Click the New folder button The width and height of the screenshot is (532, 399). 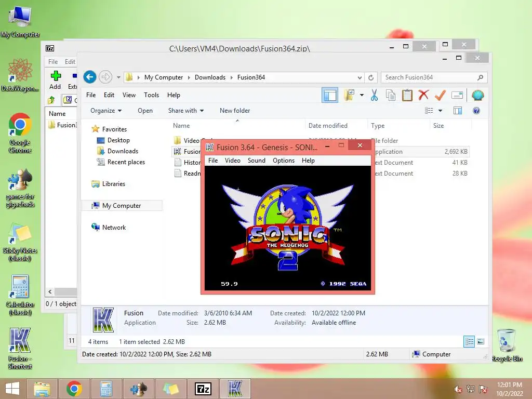point(235,111)
